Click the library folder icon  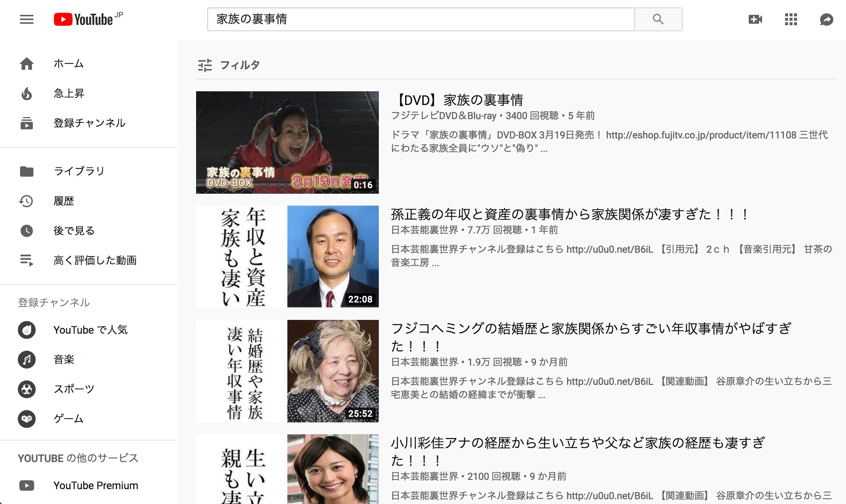pos(27,171)
